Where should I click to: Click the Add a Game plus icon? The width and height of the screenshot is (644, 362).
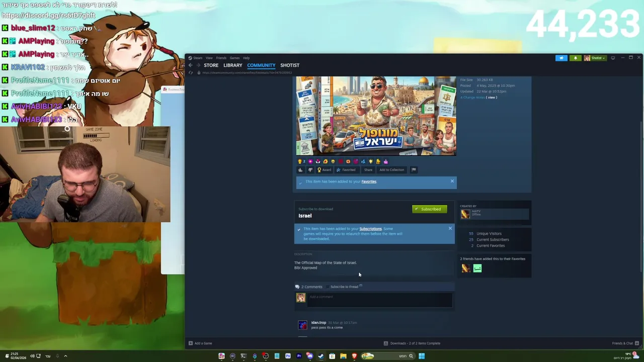coord(191,343)
